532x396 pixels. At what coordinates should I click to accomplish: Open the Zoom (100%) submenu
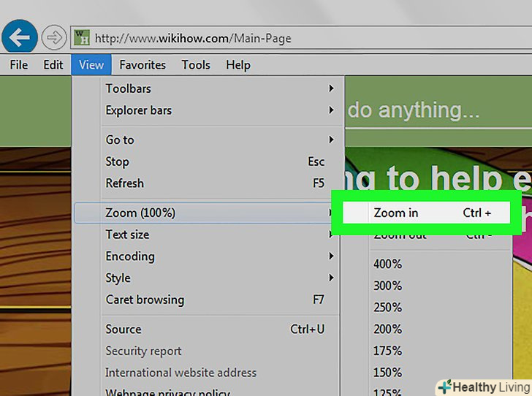(204, 213)
